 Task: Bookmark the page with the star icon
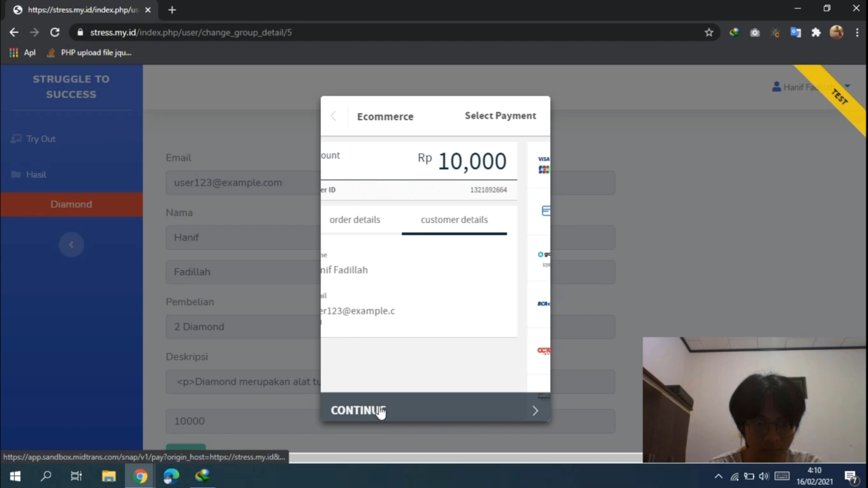pos(709,32)
